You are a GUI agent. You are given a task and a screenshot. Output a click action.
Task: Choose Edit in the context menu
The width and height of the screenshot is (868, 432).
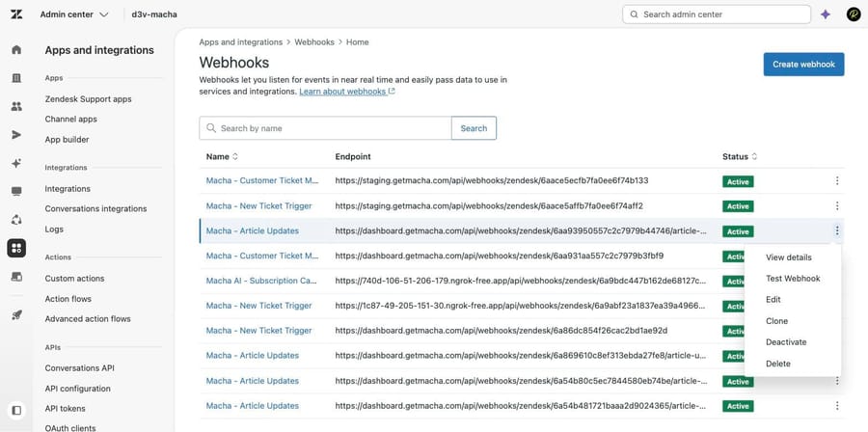pos(773,299)
